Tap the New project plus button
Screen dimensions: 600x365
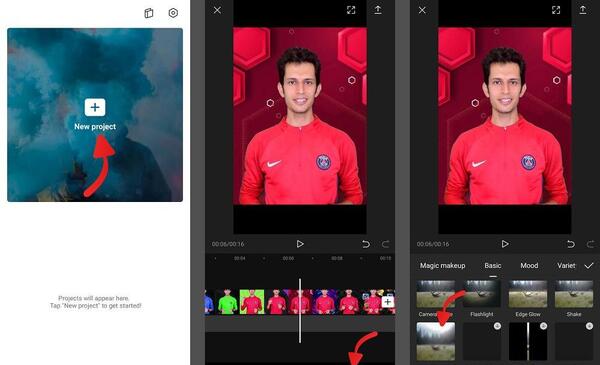pyautogui.click(x=95, y=107)
